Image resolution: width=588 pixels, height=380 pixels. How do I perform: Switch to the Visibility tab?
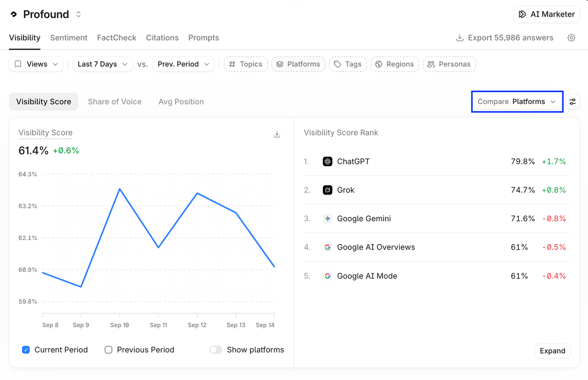coord(24,38)
